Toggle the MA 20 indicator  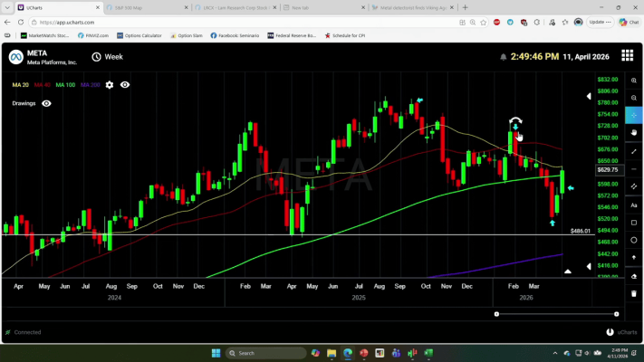(20, 84)
